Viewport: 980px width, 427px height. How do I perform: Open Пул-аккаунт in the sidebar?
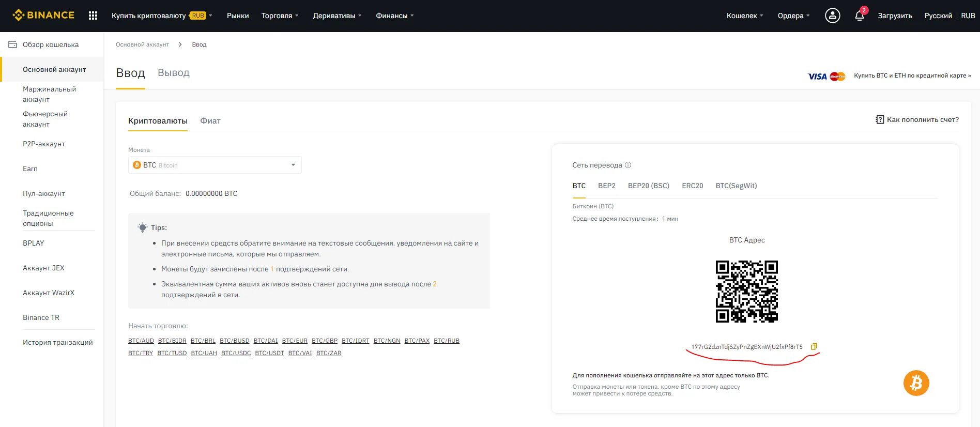click(44, 193)
